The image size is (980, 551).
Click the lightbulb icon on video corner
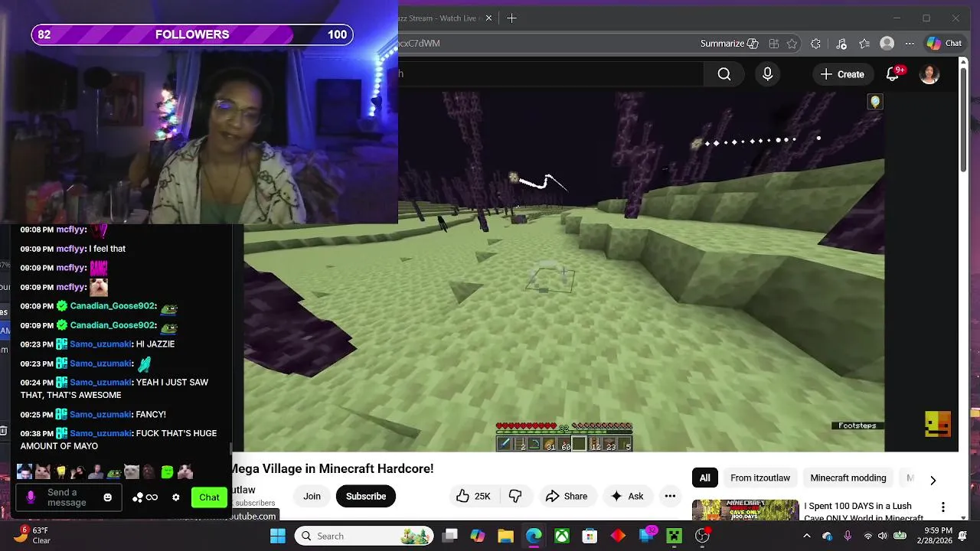click(875, 102)
